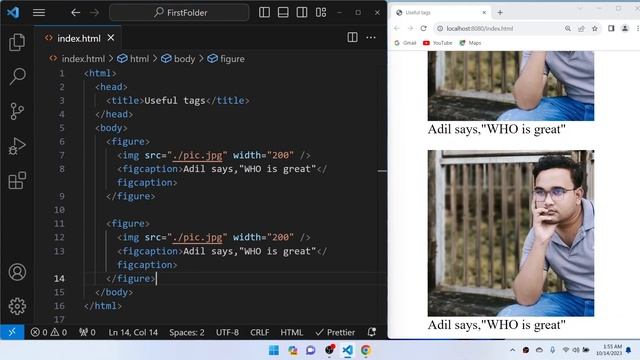Open the Chrome profile avatar
The width and height of the screenshot is (640, 360).
[x=625, y=28]
